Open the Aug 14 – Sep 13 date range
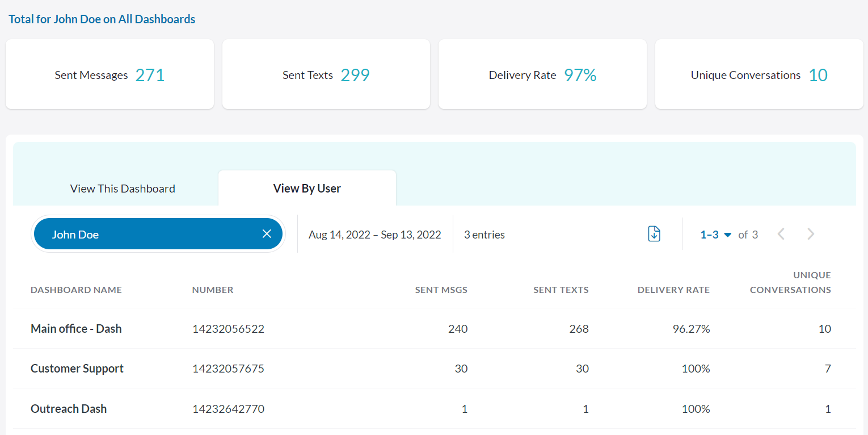This screenshot has width=868, height=435. [x=374, y=235]
